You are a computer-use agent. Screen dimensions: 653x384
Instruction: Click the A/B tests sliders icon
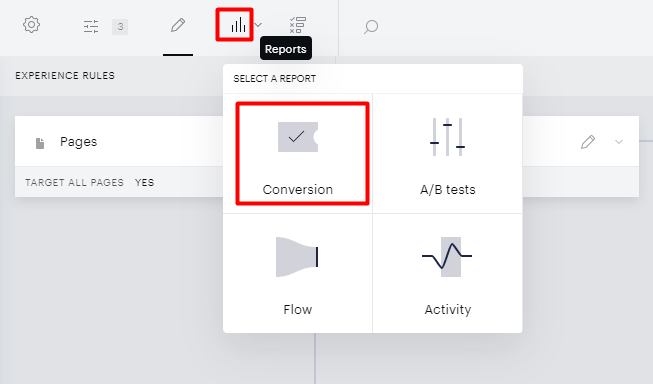coord(447,137)
